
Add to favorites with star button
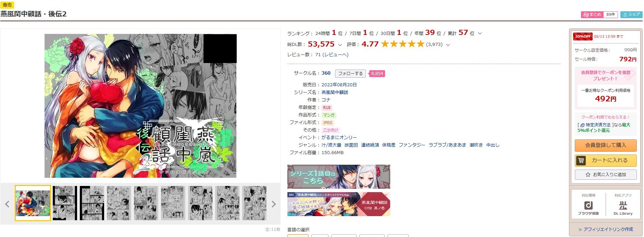click(x=606, y=175)
